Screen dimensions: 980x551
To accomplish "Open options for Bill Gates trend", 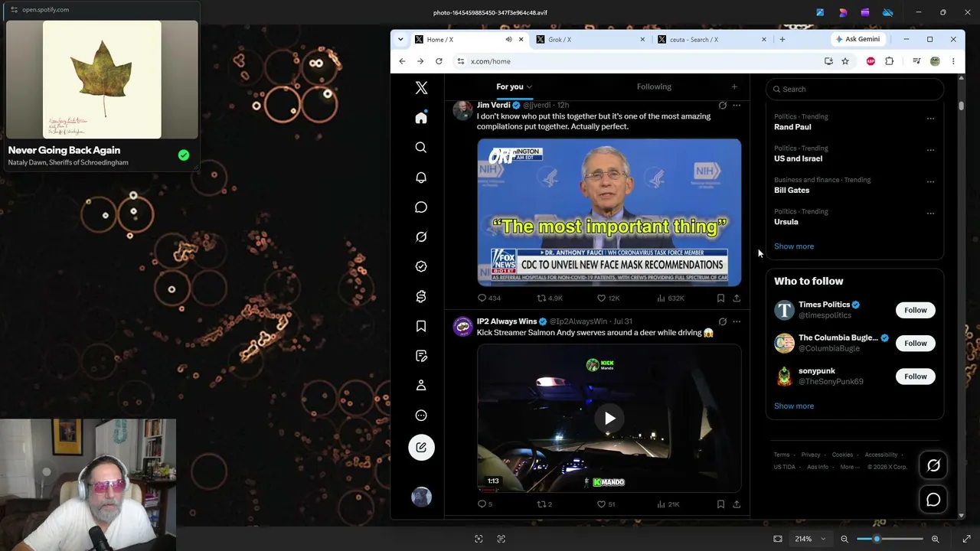I will [930, 182].
